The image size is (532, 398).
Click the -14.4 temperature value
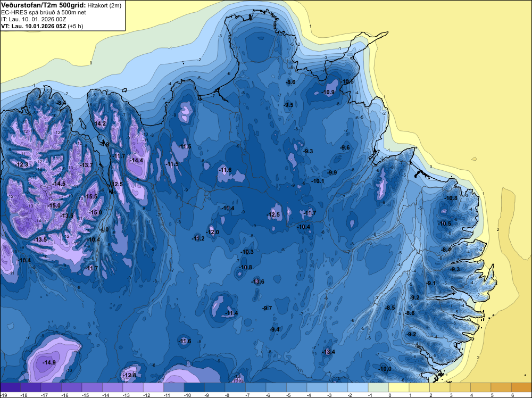(x=137, y=161)
